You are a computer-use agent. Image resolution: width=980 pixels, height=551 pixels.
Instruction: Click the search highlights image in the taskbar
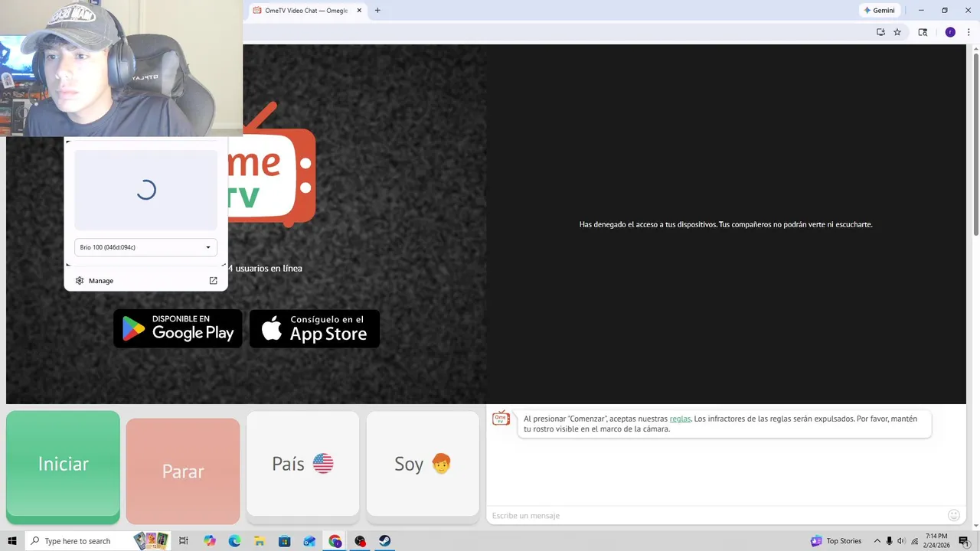coord(152,541)
